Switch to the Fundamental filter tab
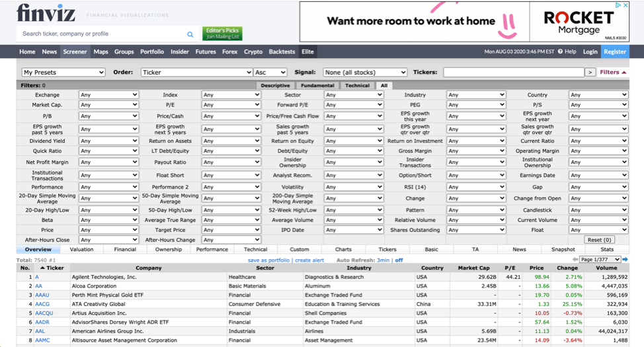 click(x=317, y=85)
